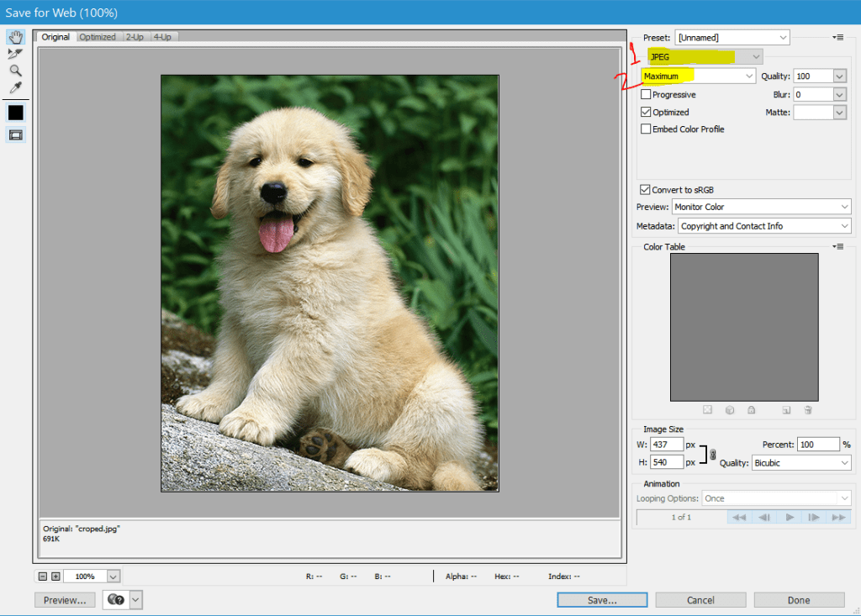Open the Preset panel flyout menu icon

837,37
